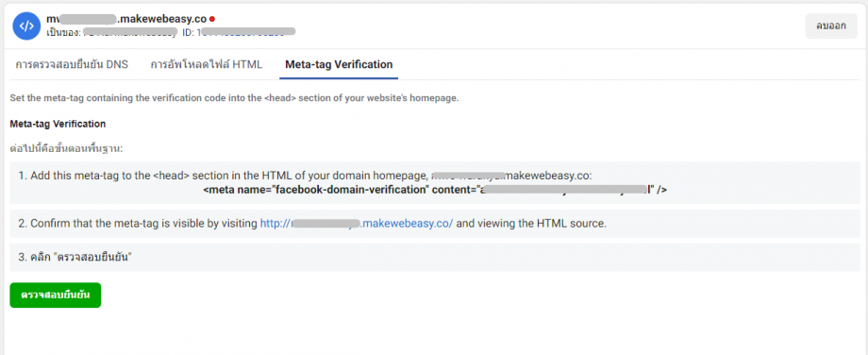Click the green ตรวจสอบยืนยัน verify button

click(x=56, y=296)
